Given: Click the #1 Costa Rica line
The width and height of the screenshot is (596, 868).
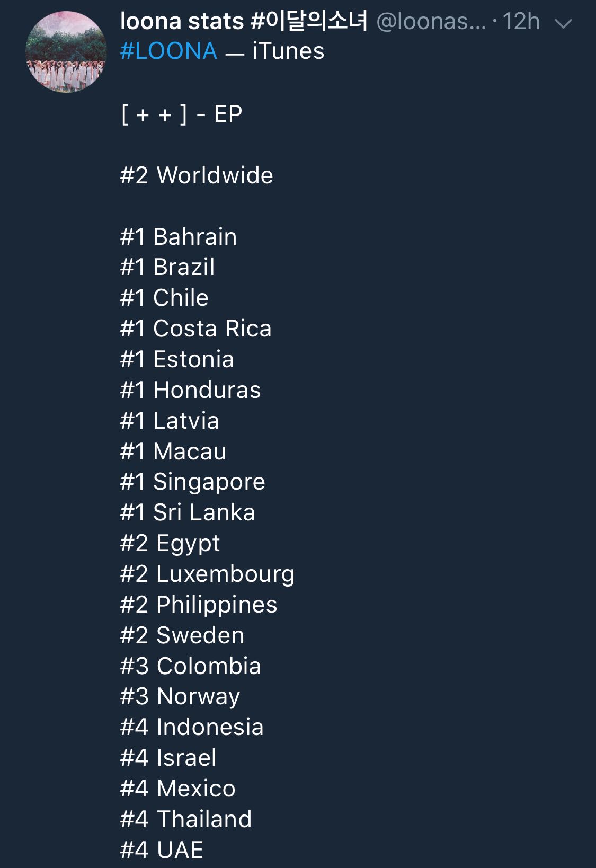Looking at the screenshot, I should [195, 329].
